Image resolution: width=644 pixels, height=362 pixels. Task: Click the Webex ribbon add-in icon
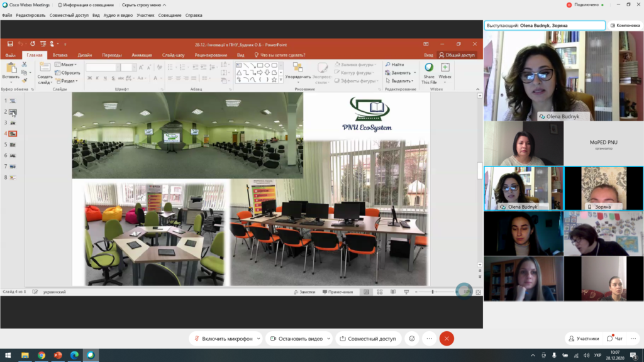point(445,68)
